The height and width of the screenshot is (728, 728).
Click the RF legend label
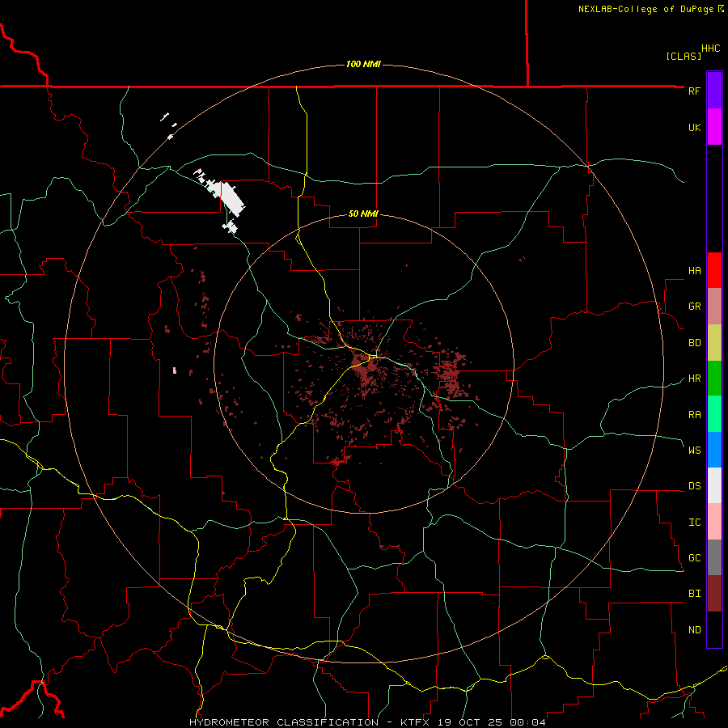pyautogui.click(x=694, y=91)
